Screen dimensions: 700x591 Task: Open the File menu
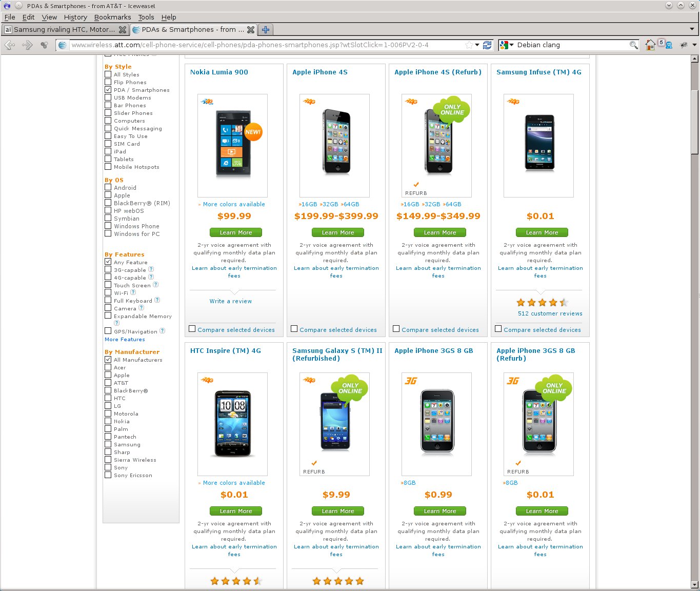(x=10, y=17)
